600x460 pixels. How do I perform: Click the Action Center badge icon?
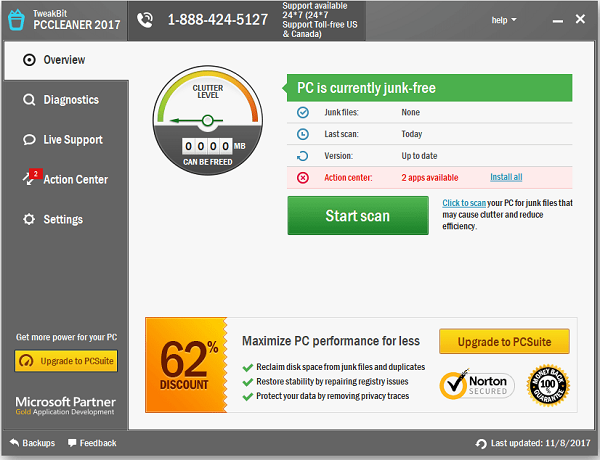[x=31, y=177]
